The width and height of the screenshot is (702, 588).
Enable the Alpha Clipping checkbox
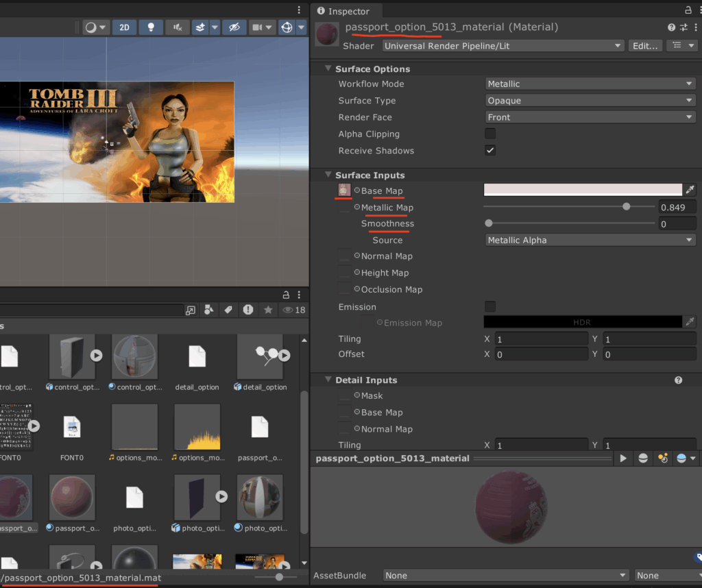(490, 134)
